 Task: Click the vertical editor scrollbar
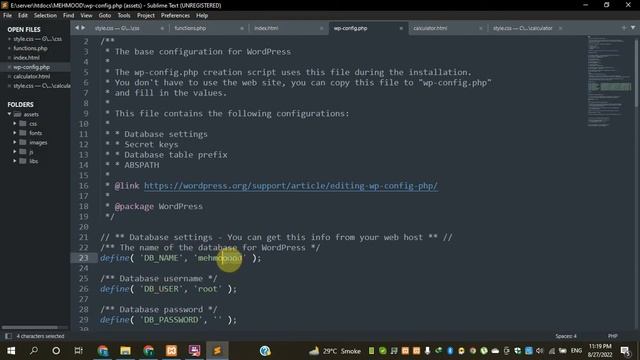[x=637, y=72]
